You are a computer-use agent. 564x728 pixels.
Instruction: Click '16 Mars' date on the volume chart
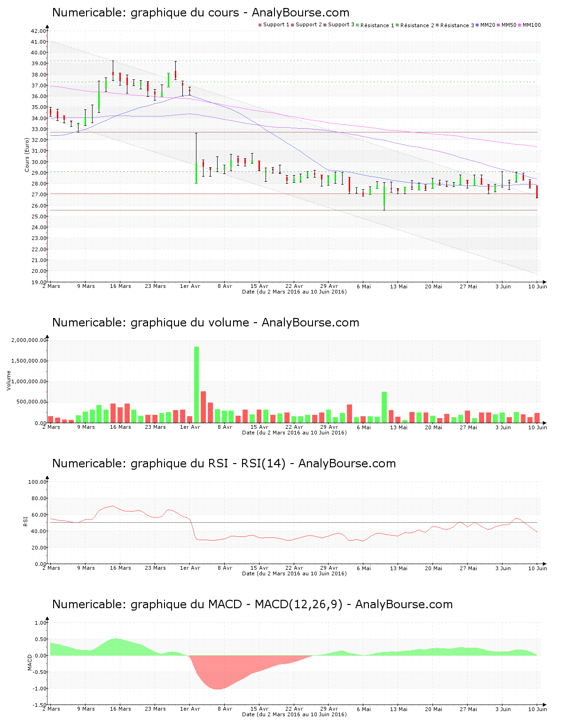point(120,427)
